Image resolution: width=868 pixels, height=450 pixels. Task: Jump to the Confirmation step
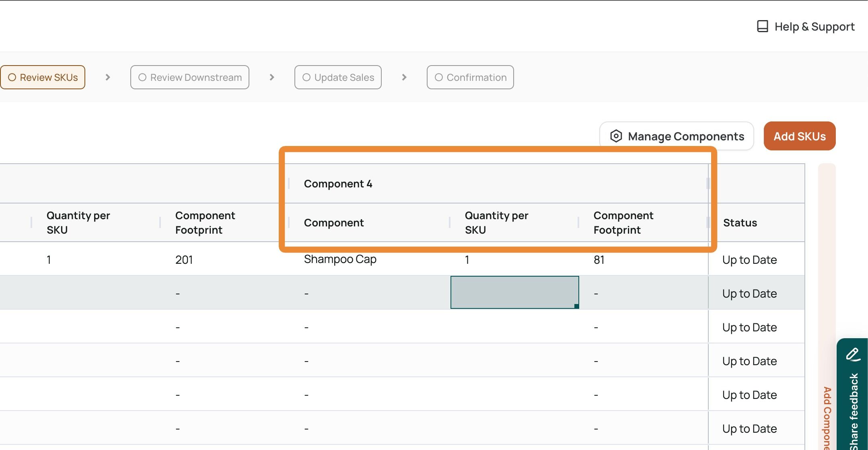pos(470,77)
